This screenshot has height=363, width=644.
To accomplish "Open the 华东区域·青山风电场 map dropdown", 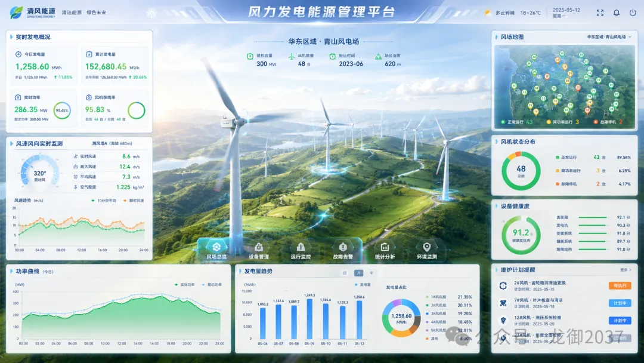I will click(609, 37).
